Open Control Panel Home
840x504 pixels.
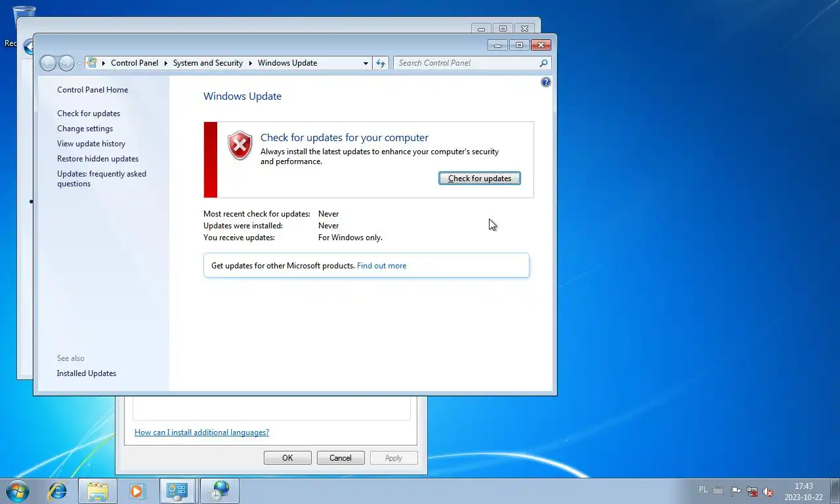click(93, 90)
